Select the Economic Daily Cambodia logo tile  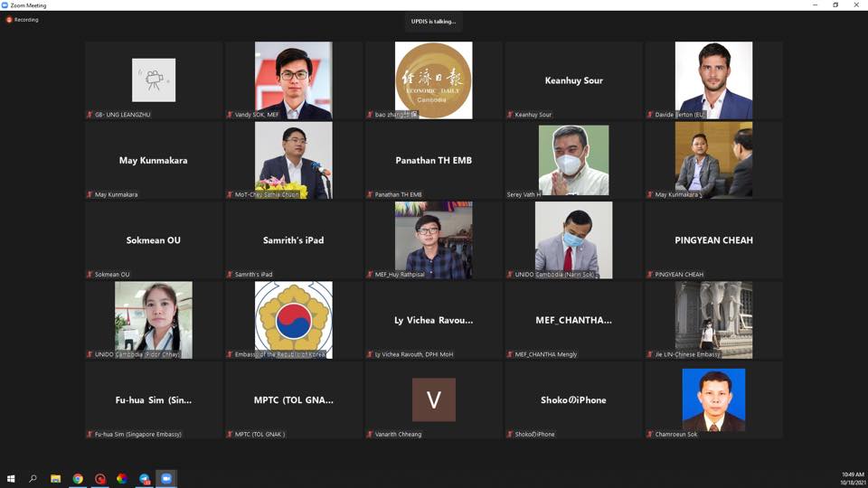433,80
